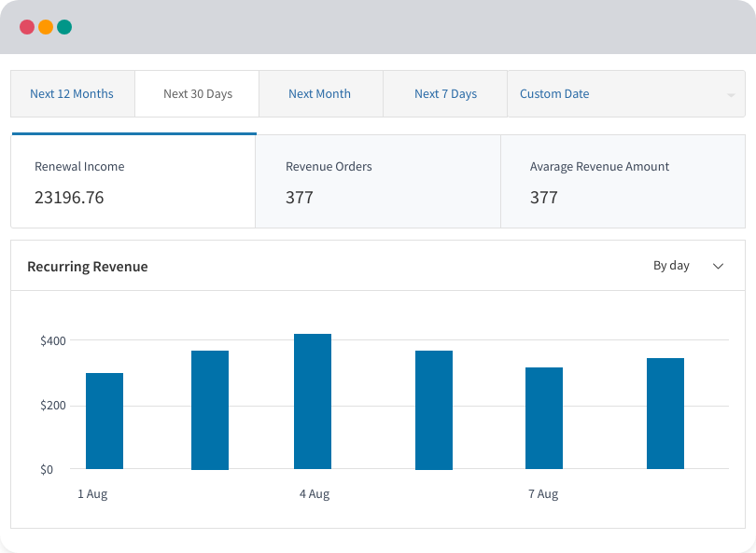The image size is (756, 553).
Task: Click the small arrow in Custom Date field
Action: click(x=731, y=95)
